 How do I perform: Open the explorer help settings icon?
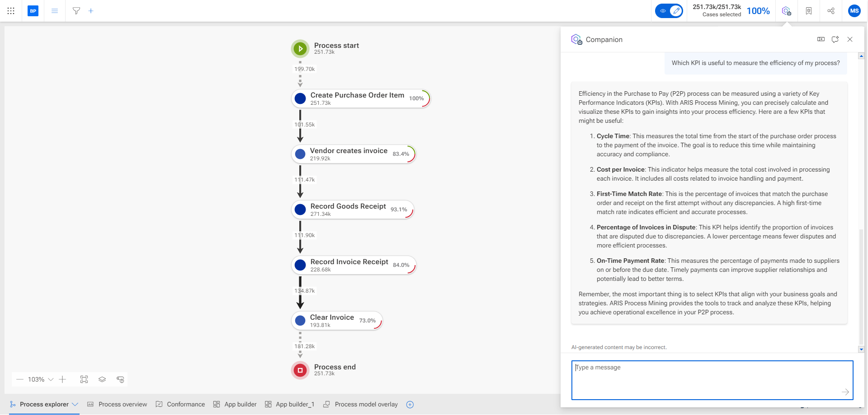(x=120, y=379)
